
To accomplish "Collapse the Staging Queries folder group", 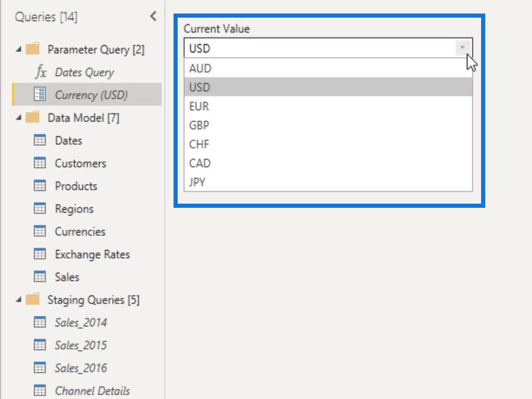I will (19, 300).
